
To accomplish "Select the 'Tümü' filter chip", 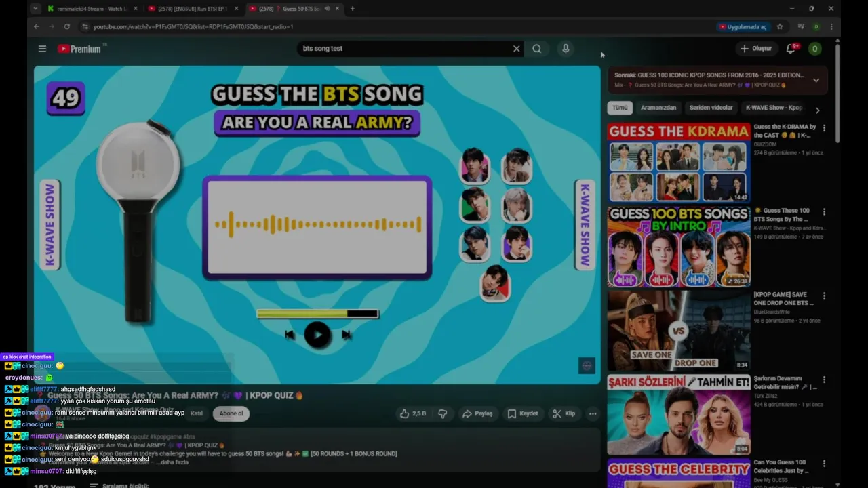I will coord(620,108).
